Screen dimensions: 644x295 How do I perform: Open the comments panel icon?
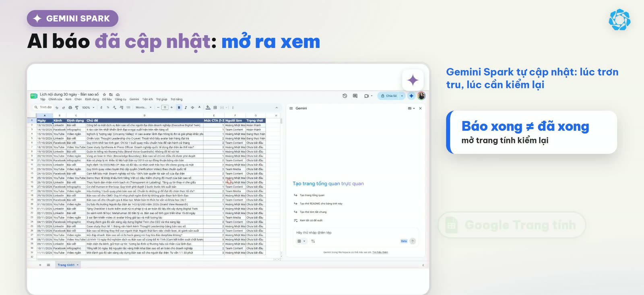(x=355, y=96)
